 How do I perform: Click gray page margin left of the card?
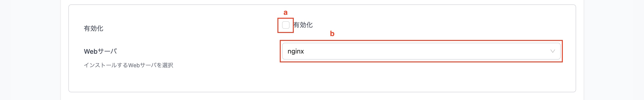pos(30,50)
